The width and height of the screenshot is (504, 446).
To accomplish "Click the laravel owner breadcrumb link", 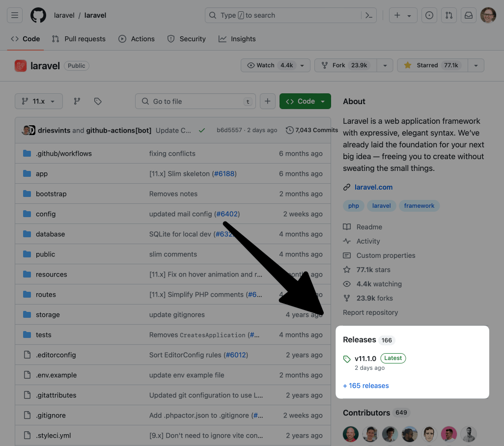I will (64, 15).
